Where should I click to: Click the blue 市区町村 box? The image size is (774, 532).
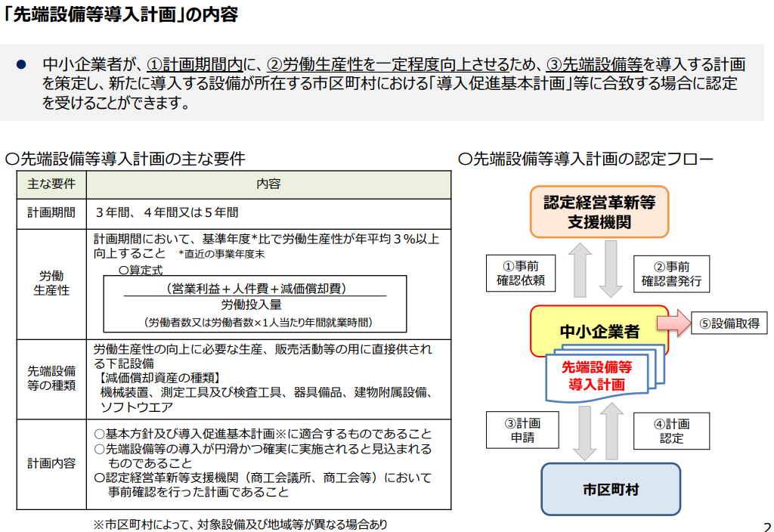(610, 489)
